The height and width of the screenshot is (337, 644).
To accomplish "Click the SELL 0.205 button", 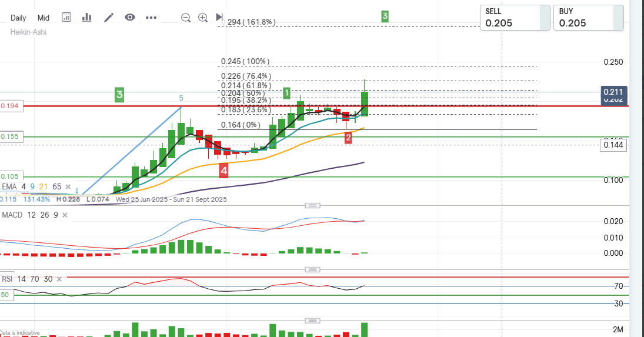I will [x=510, y=18].
